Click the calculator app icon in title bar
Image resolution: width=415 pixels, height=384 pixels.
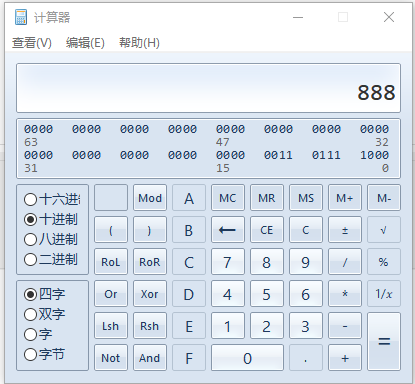[x=21, y=17]
